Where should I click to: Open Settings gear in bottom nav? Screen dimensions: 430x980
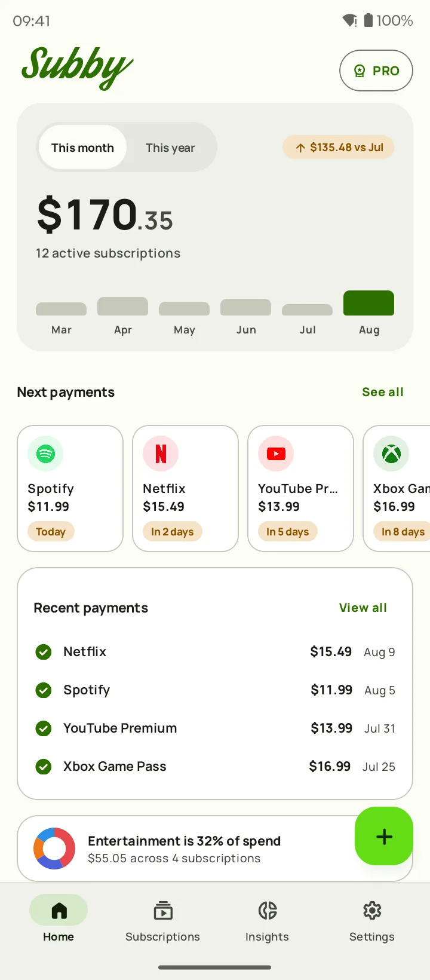point(372,911)
